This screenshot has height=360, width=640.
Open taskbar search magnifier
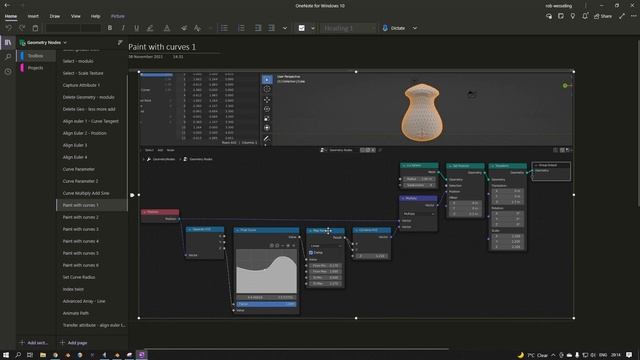[18, 355]
